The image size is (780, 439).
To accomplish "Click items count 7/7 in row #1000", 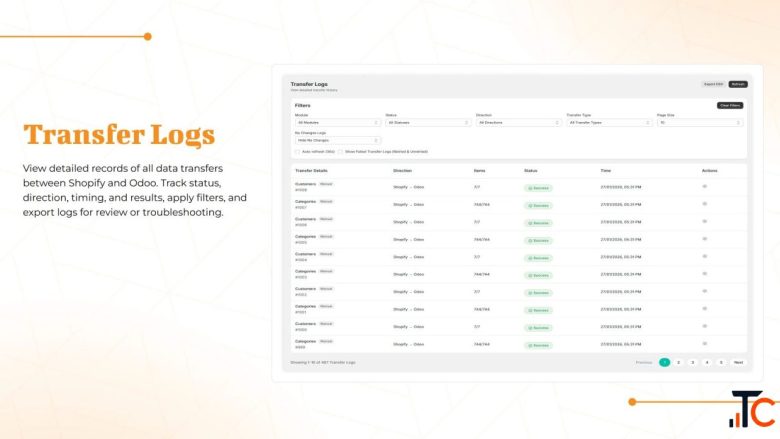I will [x=477, y=327].
